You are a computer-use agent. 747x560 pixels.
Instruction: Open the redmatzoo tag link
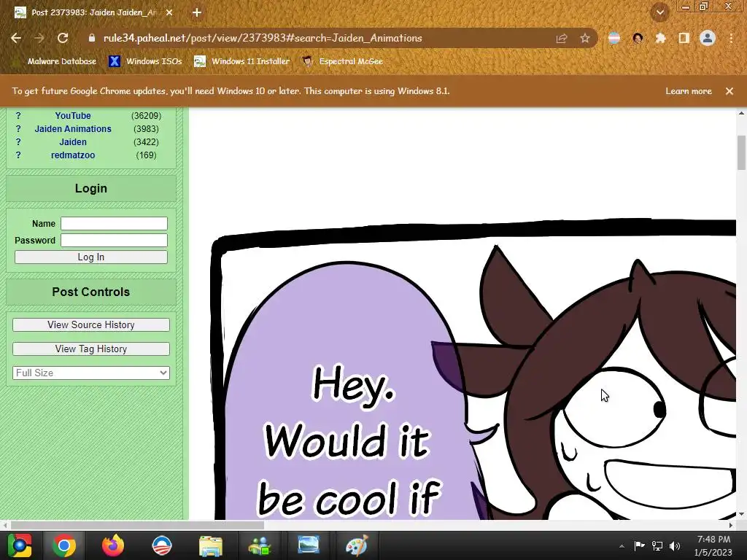pyautogui.click(x=73, y=155)
